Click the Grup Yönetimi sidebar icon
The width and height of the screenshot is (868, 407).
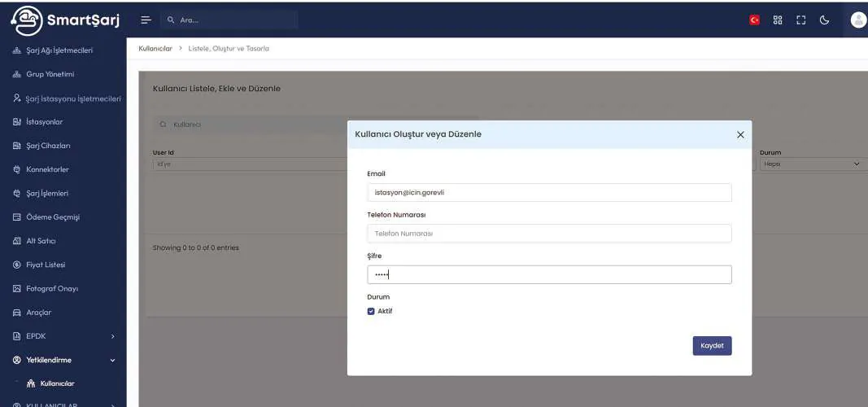(x=16, y=74)
